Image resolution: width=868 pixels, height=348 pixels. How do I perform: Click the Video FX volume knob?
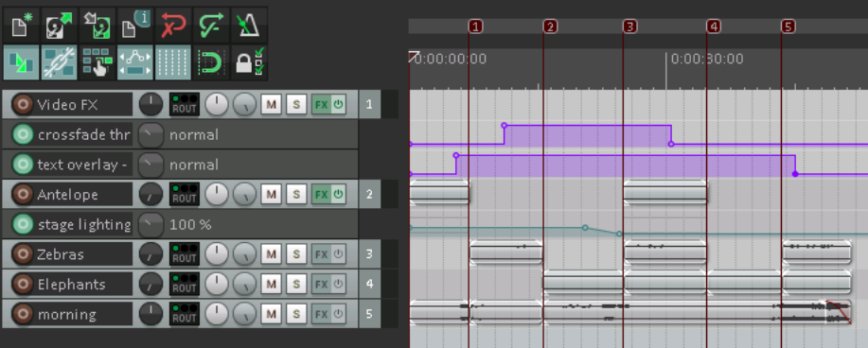click(151, 104)
